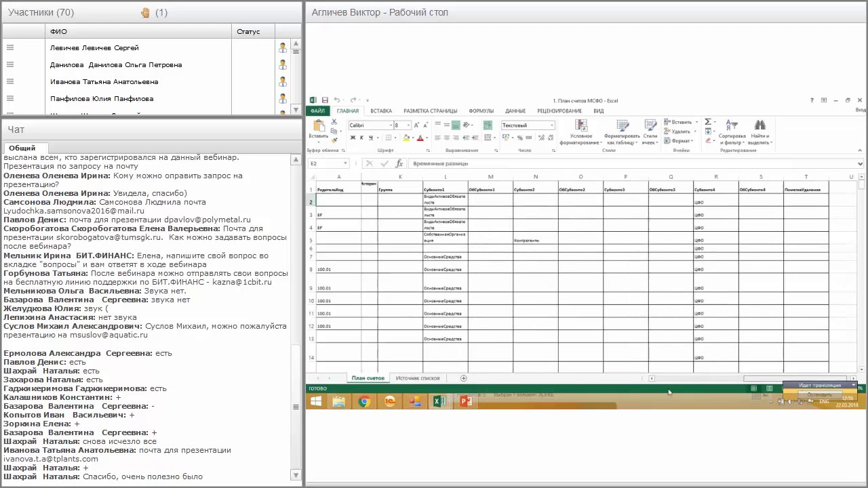
Task: Select the План счетов sheet tab
Action: point(368,378)
